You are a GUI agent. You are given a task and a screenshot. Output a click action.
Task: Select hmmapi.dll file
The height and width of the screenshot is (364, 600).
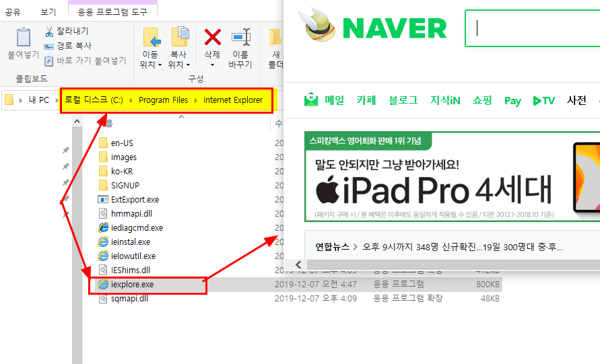pyautogui.click(x=131, y=214)
